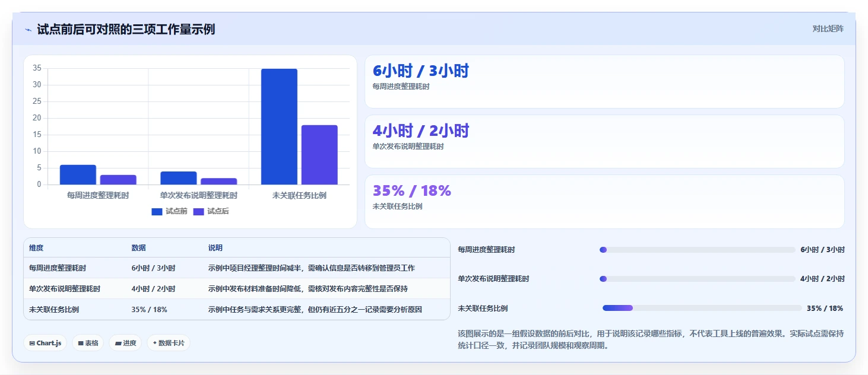Click the 试点后 bar for 每周进度整理耗时
868x375 pixels.
click(118, 180)
